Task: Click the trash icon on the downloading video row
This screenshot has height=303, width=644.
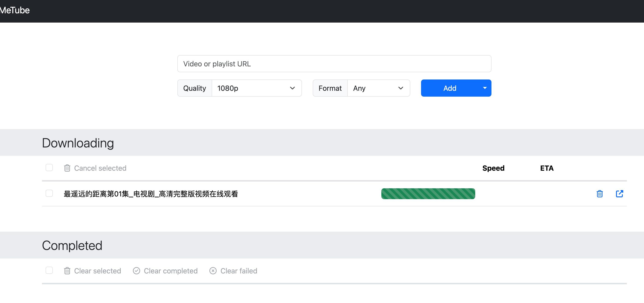Action: point(600,194)
